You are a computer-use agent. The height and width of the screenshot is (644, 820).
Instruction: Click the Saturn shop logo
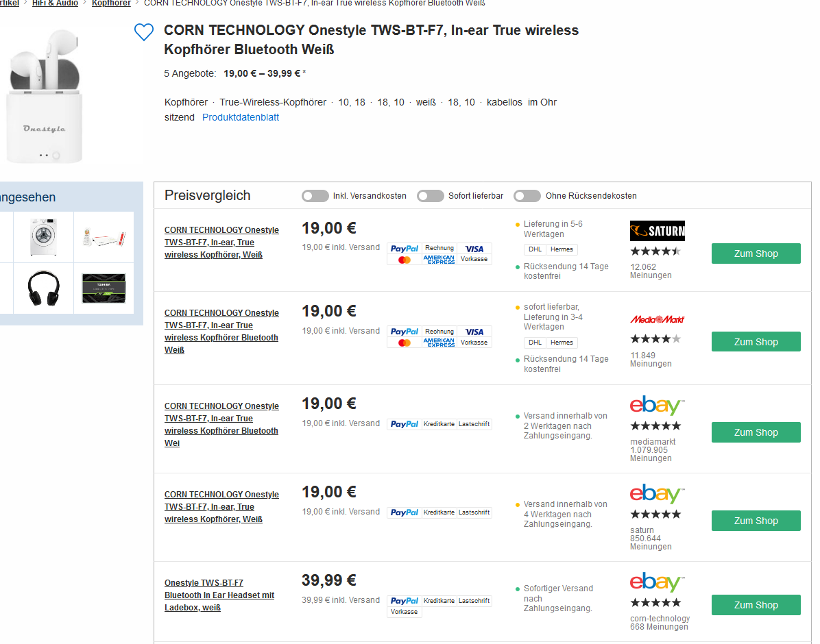coord(657,231)
